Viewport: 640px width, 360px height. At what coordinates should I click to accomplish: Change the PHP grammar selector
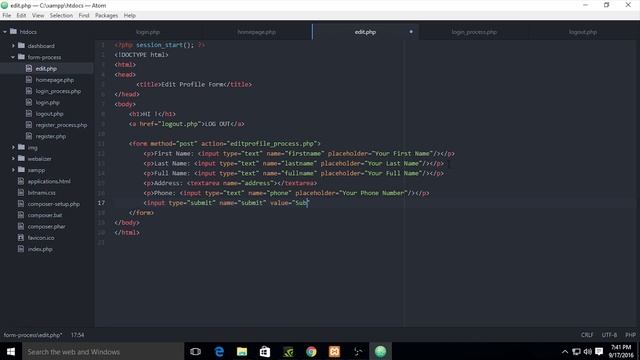(x=630, y=335)
